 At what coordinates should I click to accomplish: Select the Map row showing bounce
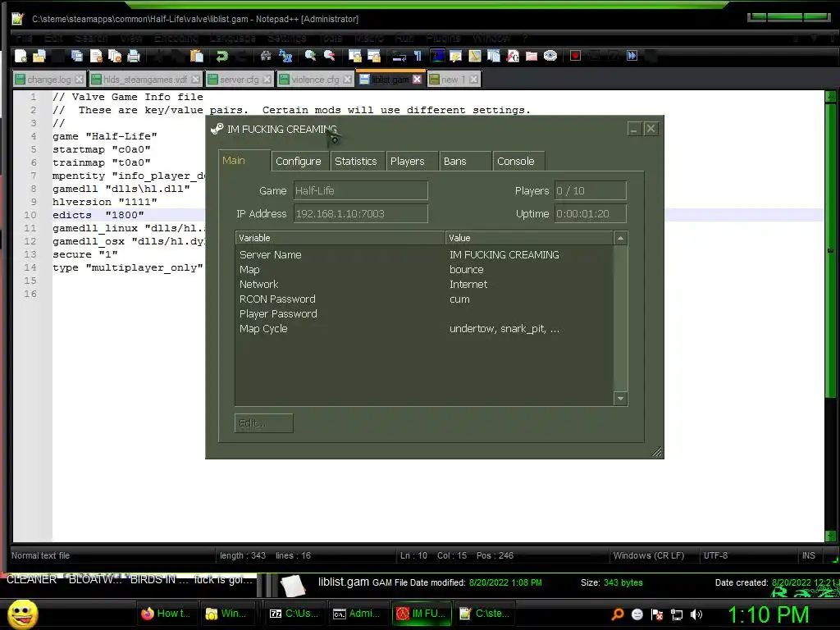pos(424,269)
